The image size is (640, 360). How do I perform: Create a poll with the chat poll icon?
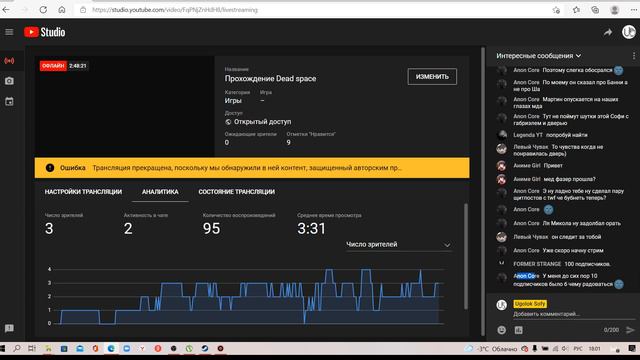pyautogui.click(x=518, y=330)
